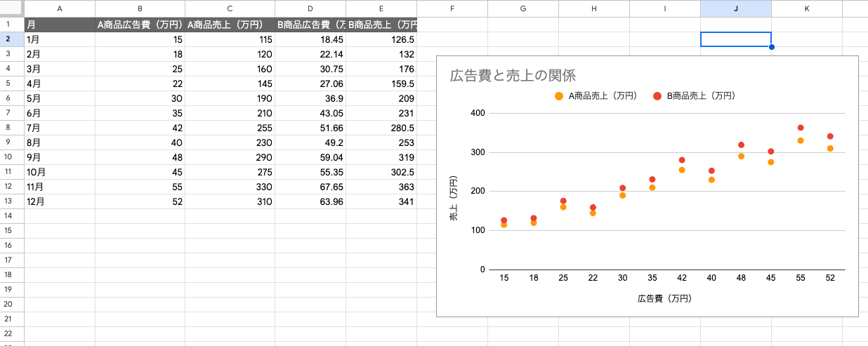Click the orange data point above 15
This screenshot has height=346, width=868.
(x=504, y=225)
